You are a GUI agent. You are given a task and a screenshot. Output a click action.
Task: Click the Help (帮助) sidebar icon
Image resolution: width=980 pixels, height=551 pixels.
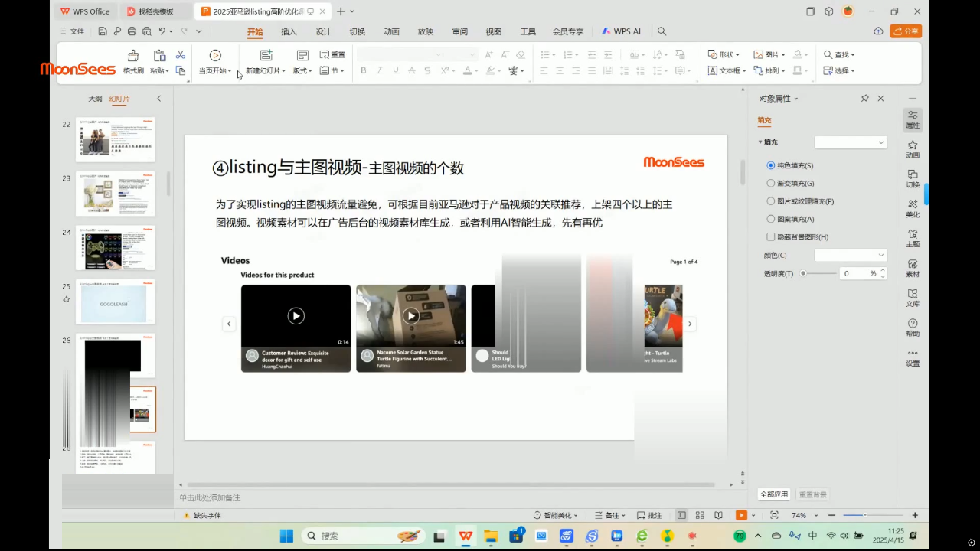913,328
